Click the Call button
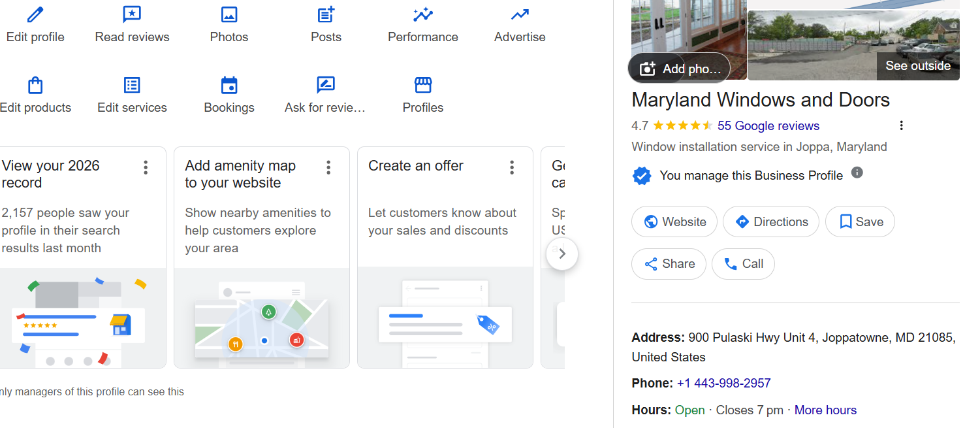Viewport: 980px width, 428px height. [x=743, y=264]
